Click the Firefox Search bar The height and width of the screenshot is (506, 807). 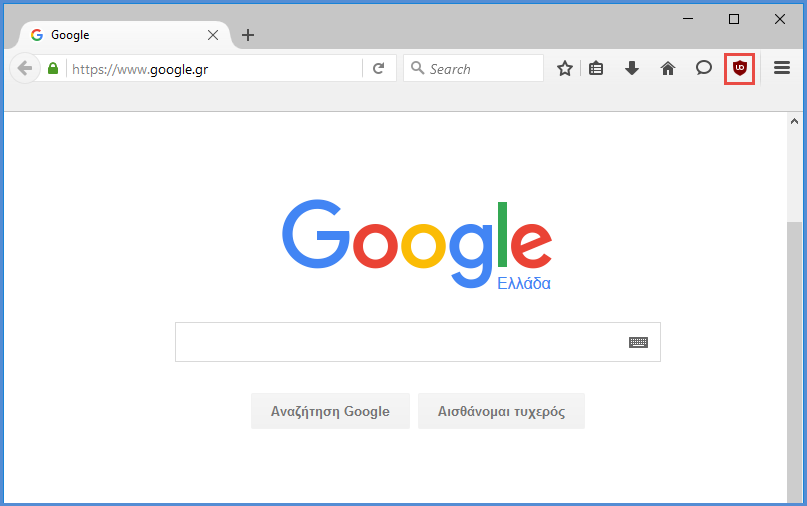(x=473, y=68)
